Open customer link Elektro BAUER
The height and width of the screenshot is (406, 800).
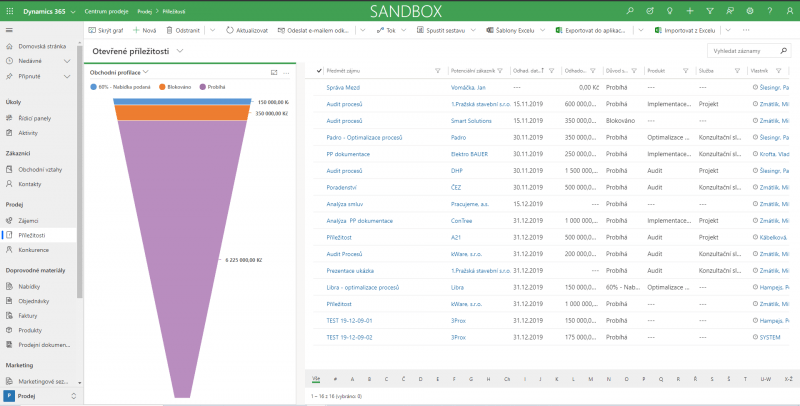click(469, 154)
